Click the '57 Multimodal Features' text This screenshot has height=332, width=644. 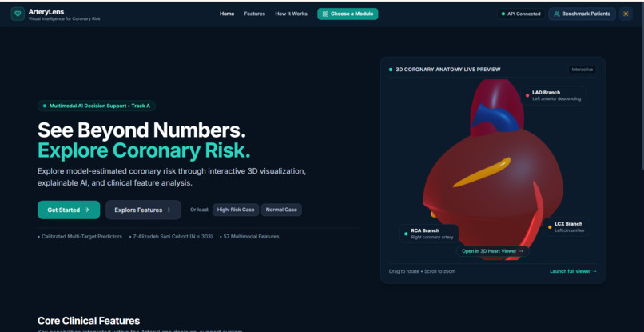tap(251, 237)
